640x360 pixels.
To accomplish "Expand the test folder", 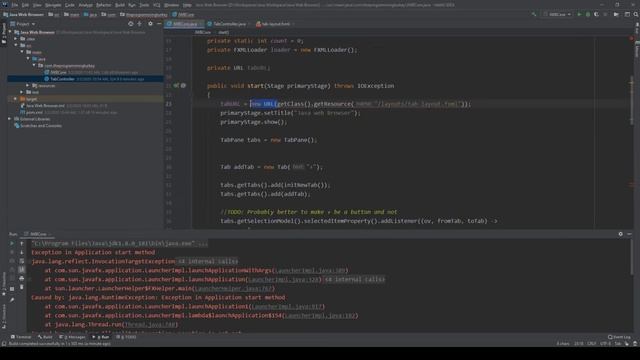I will [x=22, y=92].
